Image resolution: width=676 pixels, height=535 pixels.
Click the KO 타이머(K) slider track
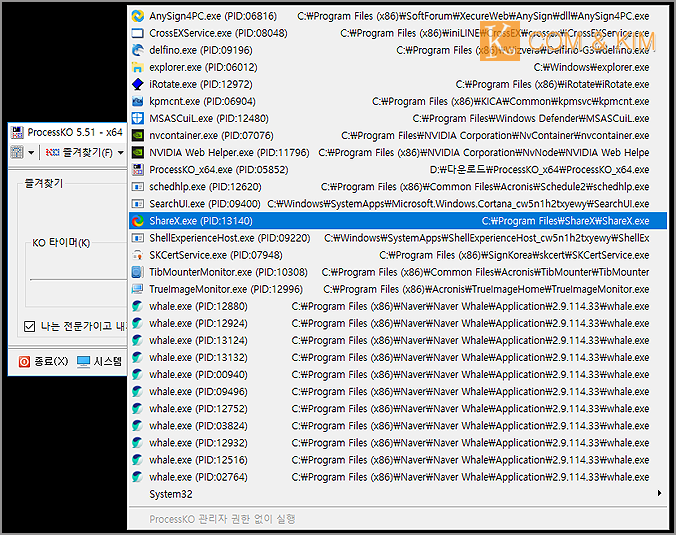click(x=78, y=279)
